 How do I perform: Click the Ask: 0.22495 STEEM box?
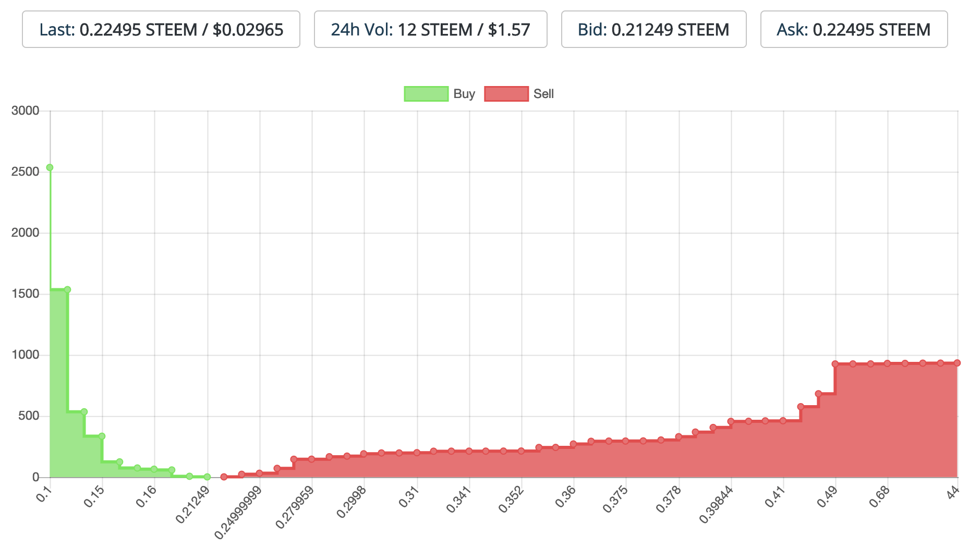click(854, 30)
